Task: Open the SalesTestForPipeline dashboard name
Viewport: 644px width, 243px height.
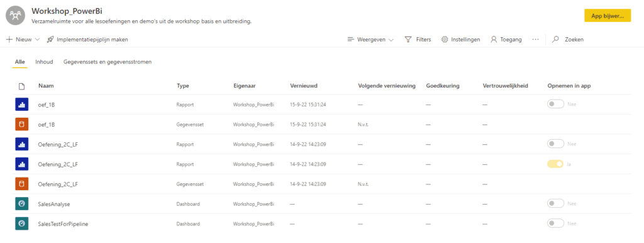Action: 63,223
